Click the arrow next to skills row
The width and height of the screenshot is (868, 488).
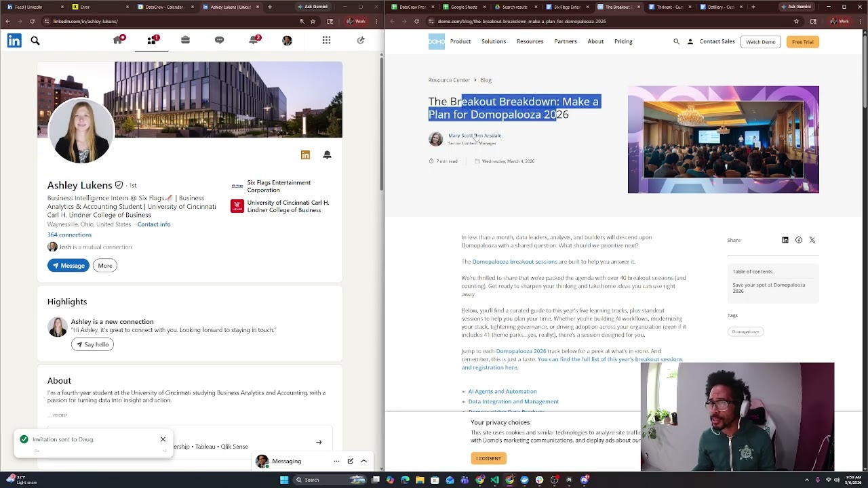pos(319,443)
